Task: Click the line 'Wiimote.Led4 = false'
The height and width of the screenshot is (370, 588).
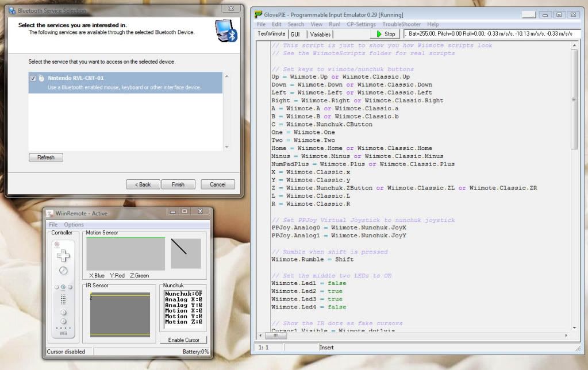Action: tap(309, 307)
